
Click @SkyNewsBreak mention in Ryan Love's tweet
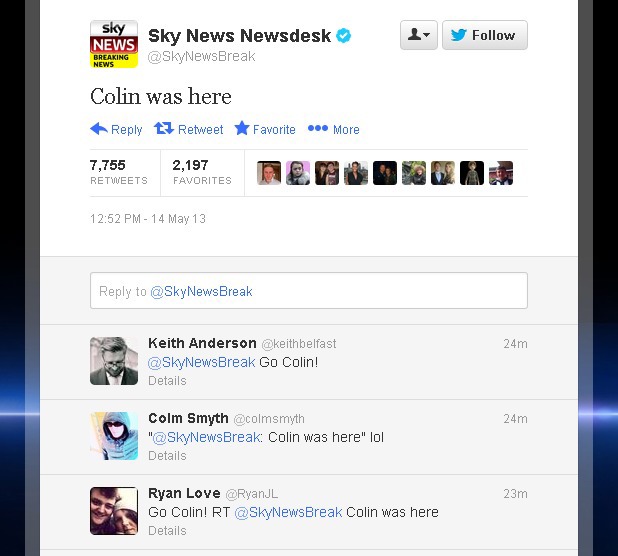tap(288, 512)
